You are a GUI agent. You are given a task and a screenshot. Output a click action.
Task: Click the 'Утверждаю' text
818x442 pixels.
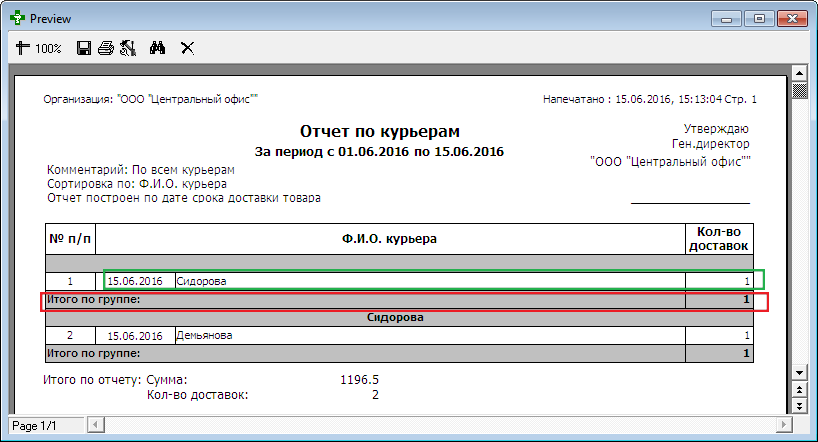coord(716,129)
